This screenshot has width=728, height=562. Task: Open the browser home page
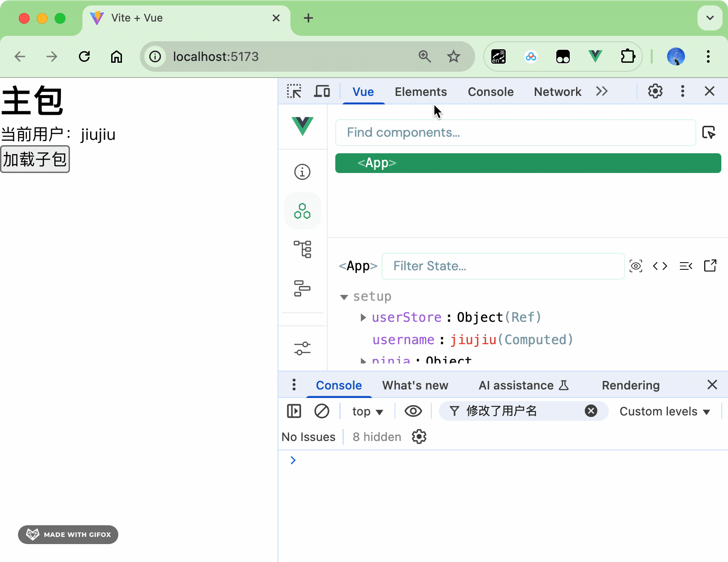tap(117, 56)
